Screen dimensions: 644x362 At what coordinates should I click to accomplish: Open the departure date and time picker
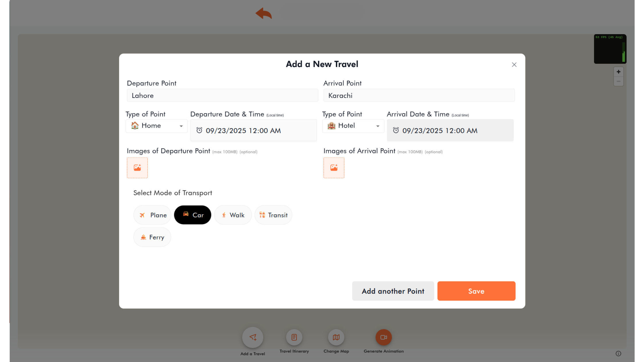click(254, 130)
